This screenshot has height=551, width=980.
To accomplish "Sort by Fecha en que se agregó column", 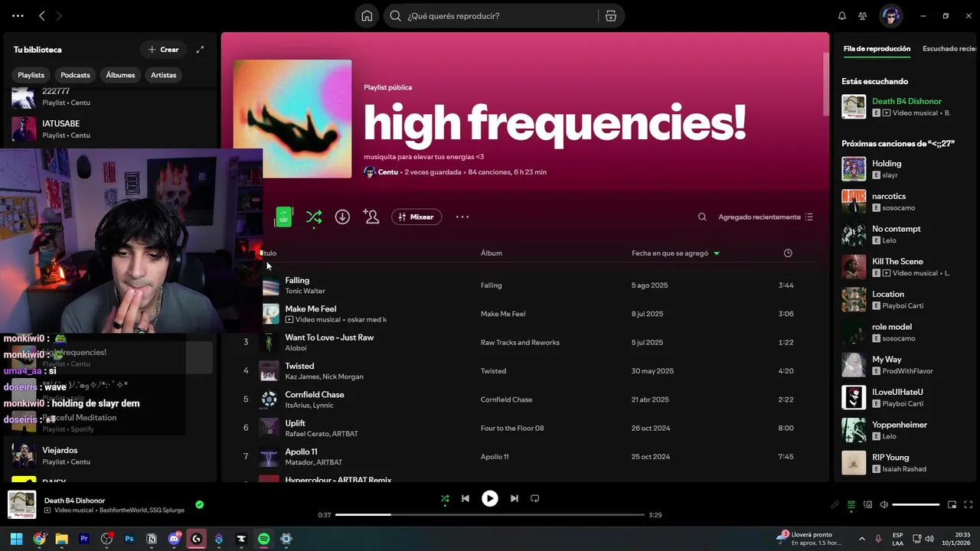I will 676,253.
